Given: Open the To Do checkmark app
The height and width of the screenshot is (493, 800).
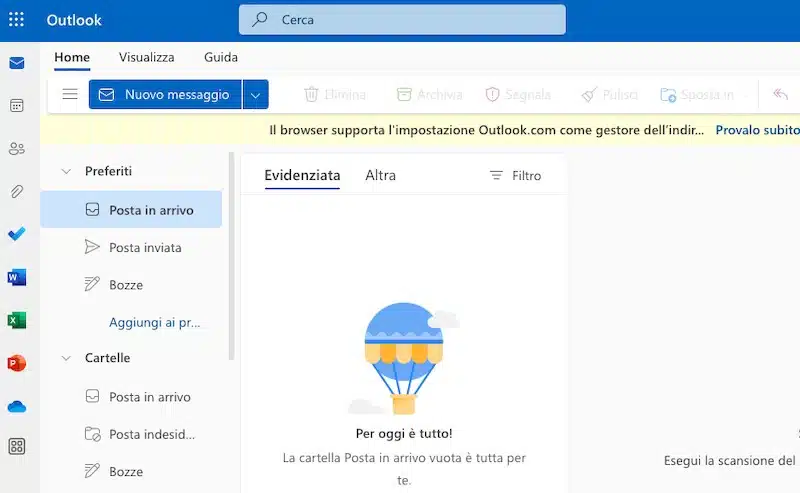Looking at the screenshot, I should coord(17,234).
